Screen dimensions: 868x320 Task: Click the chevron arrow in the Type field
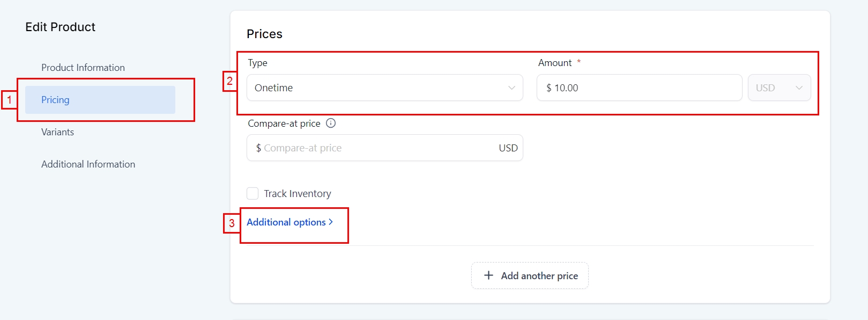click(511, 88)
